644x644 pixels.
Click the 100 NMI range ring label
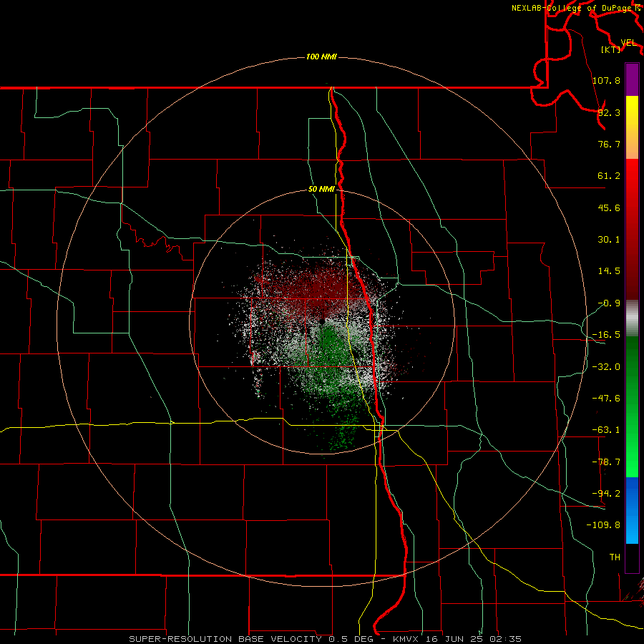(x=321, y=57)
